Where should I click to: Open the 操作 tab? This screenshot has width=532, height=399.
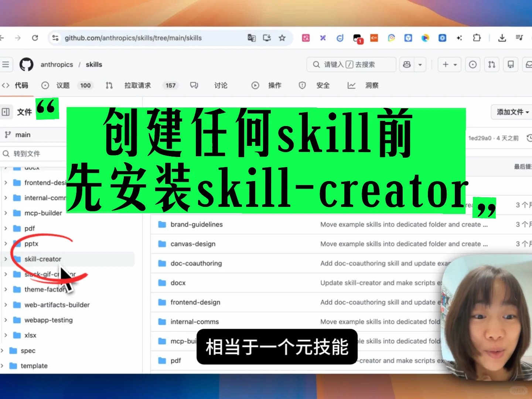coord(266,85)
